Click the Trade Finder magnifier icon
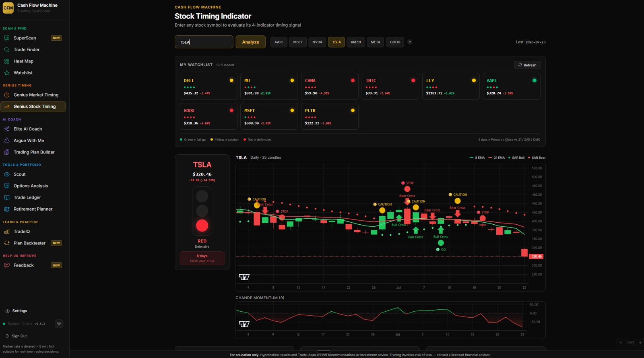Image resolution: width=644 pixels, height=358 pixels. pyautogui.click(x=7, y=50)
